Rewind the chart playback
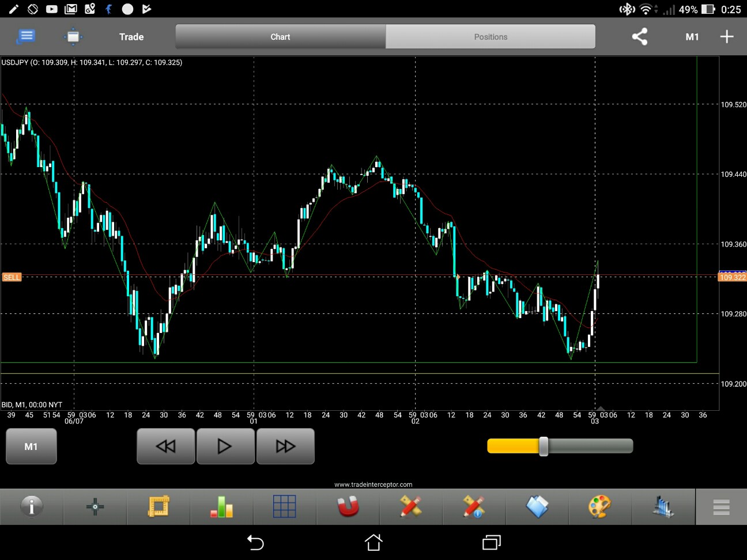 [166, 446]
